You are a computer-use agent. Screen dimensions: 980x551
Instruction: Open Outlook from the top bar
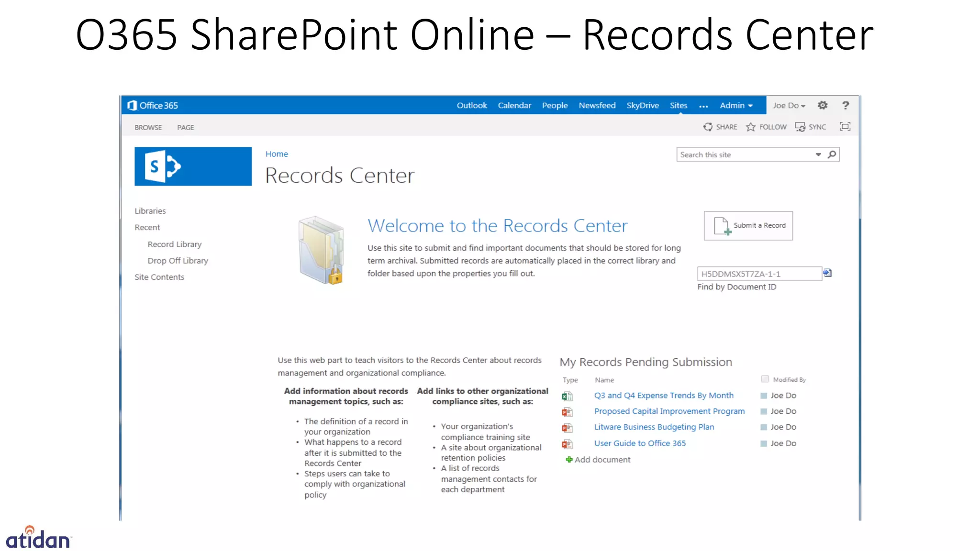[471, 105]
